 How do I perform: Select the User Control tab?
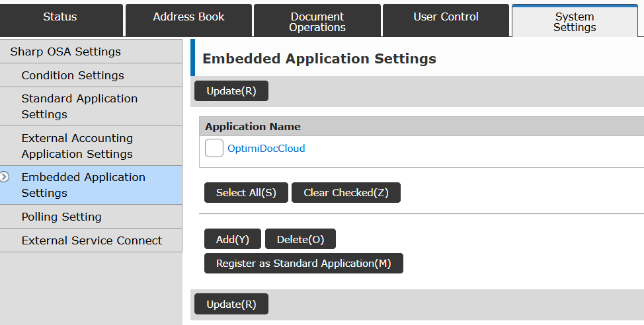446,18
